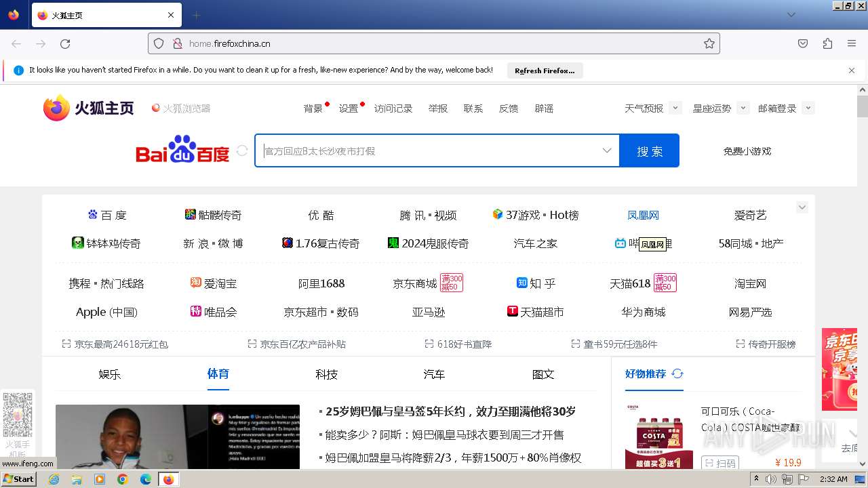Open Microsoft Edge from the taskbar

pyautogui.click(x=145, y=479)
